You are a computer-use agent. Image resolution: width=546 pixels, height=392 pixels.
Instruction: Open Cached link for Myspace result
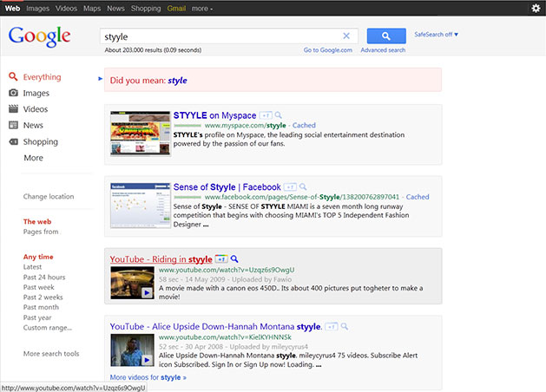point(304,125)
